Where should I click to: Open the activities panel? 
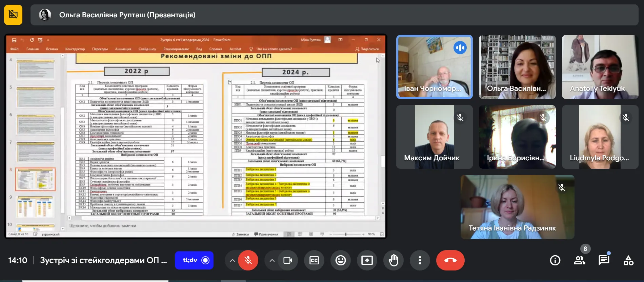[x=628, y=260]
